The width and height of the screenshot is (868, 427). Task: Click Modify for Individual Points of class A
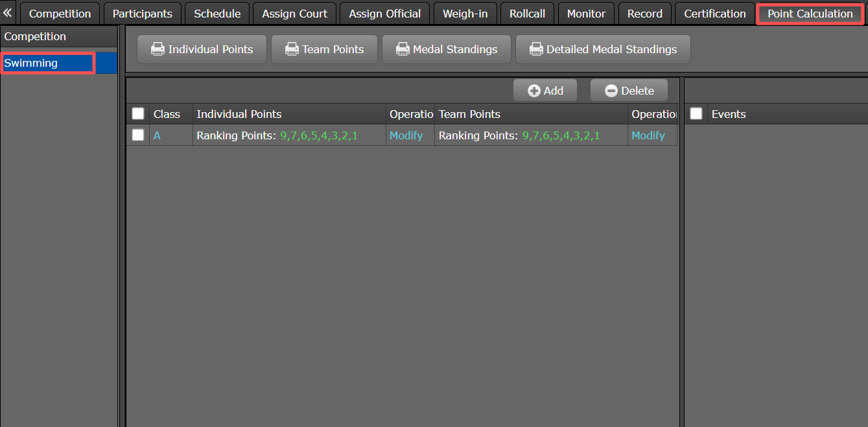tap(406, 135)
